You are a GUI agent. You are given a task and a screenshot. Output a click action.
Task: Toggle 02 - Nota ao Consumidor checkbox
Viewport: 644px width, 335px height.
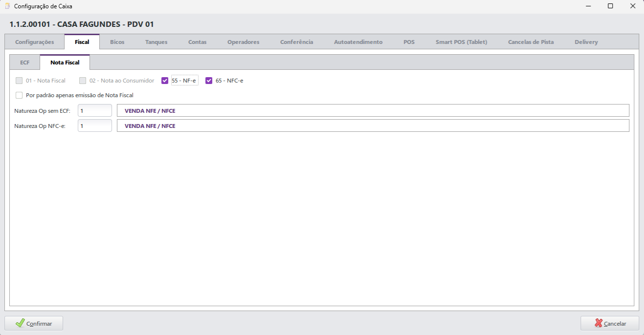[83, 81]
